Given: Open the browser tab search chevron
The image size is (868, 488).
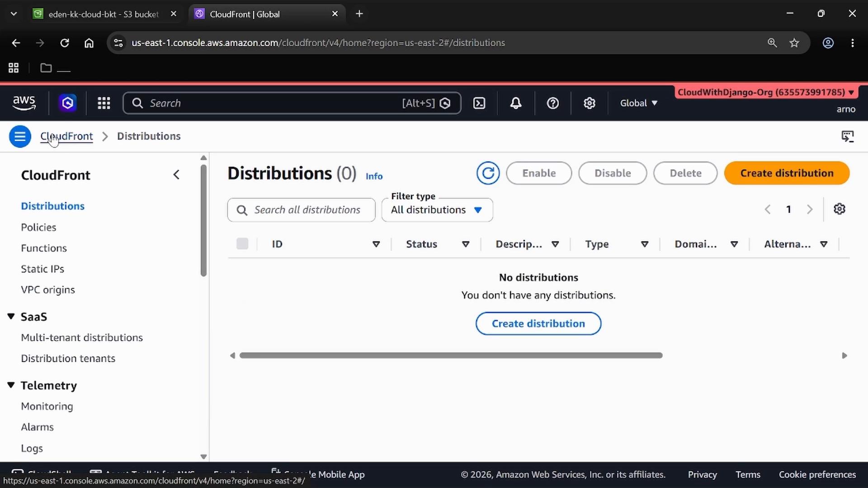Looking at the screenshot, I should 14,14.
